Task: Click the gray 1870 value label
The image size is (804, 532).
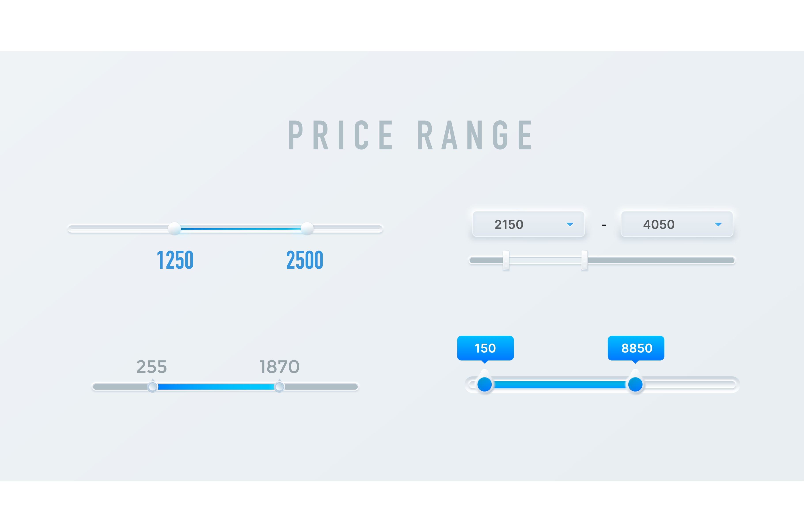Action: tap(279, 367)
